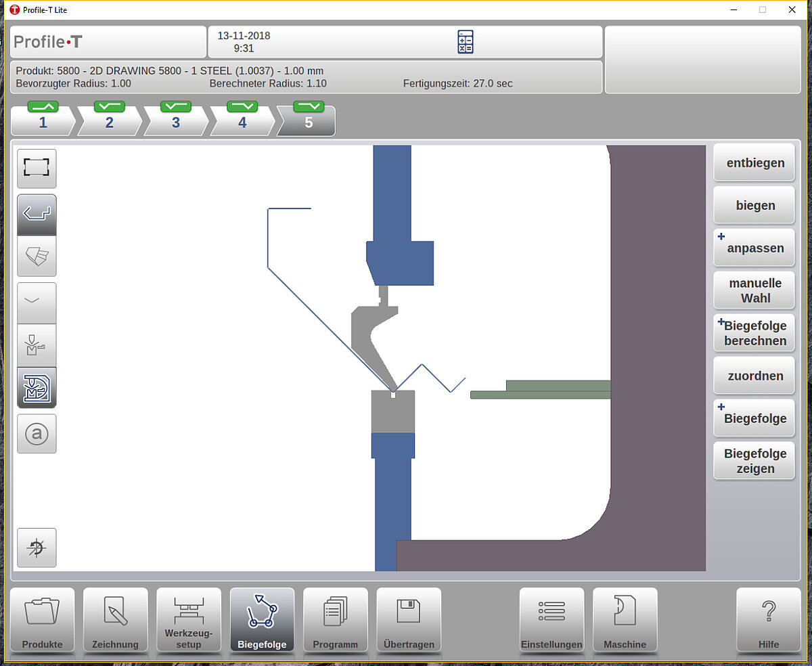The height and width of the screenshot is (666, 812).
Task: Open Werkzeug-setup tool configuration
Action: tap(189, 619)
